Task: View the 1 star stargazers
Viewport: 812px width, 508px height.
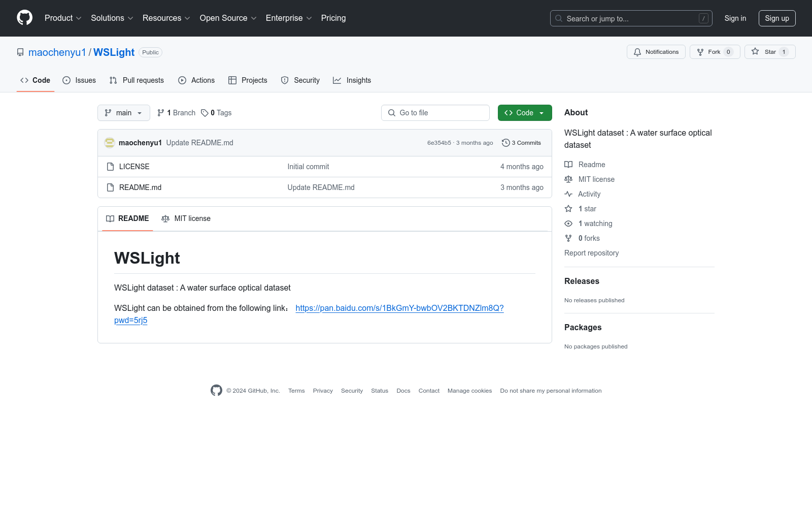Action: (581, 209)
